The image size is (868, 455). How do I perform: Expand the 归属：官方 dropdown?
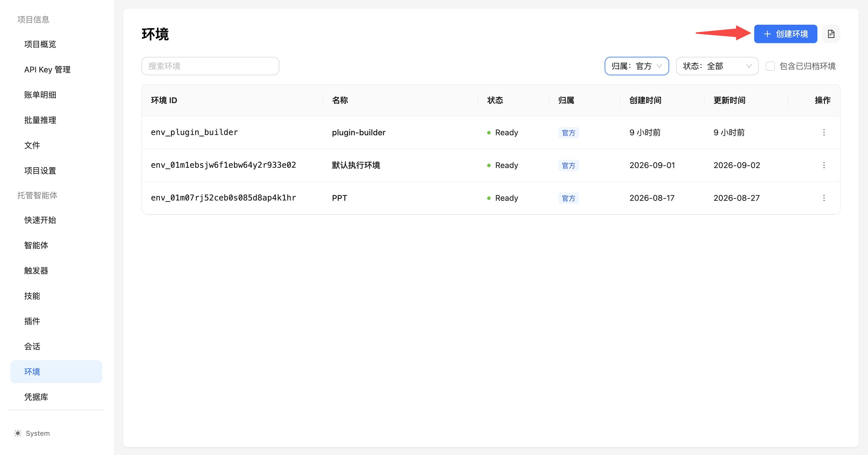click(637, 66)
